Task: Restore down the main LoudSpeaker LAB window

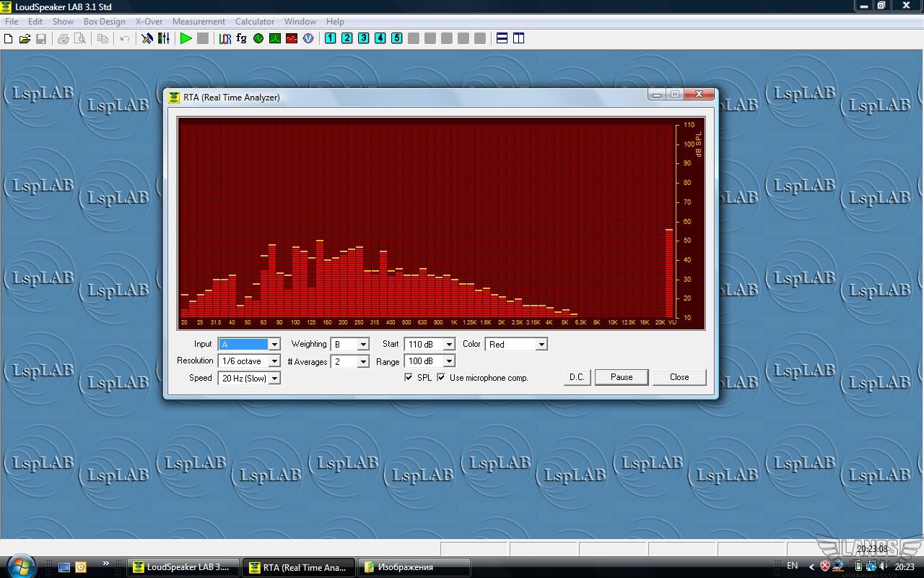Action: [881, 5]
